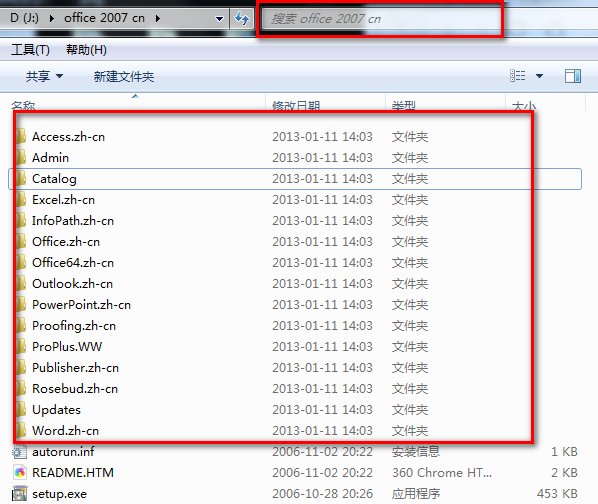Viewport: 598px width, 504px height.
Task: Click the README.HTM file name
Action: tap(73, 473)
